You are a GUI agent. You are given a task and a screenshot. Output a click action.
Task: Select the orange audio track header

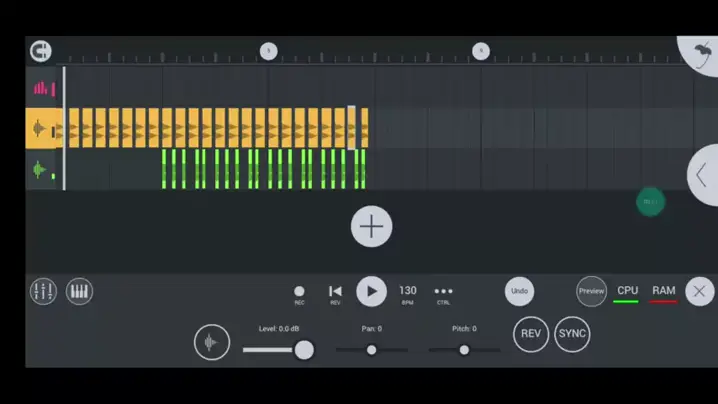pos(42,129)
